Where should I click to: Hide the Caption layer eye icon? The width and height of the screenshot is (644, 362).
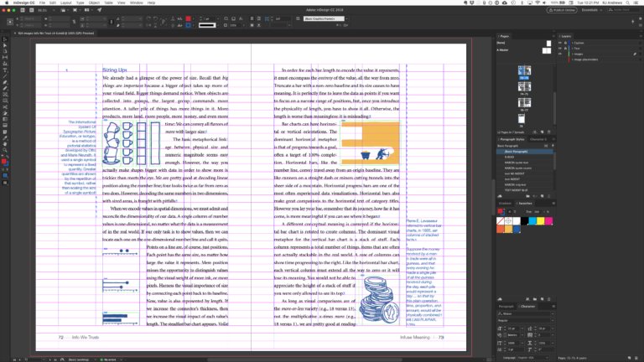560,43
